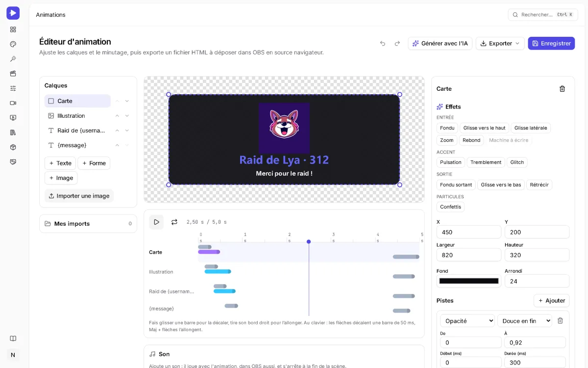Move the Carte layer down
The width and height of the screenshot is (588, 368).
127,101
